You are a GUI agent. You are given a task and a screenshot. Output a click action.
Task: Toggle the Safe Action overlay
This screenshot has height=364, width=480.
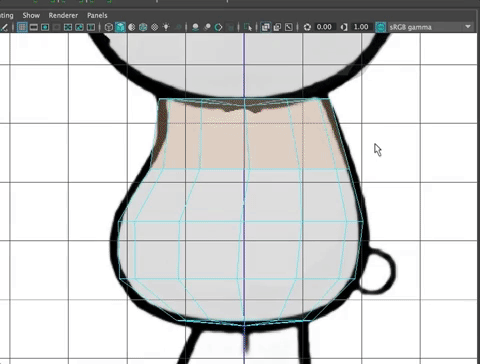[x=79, y=27]
